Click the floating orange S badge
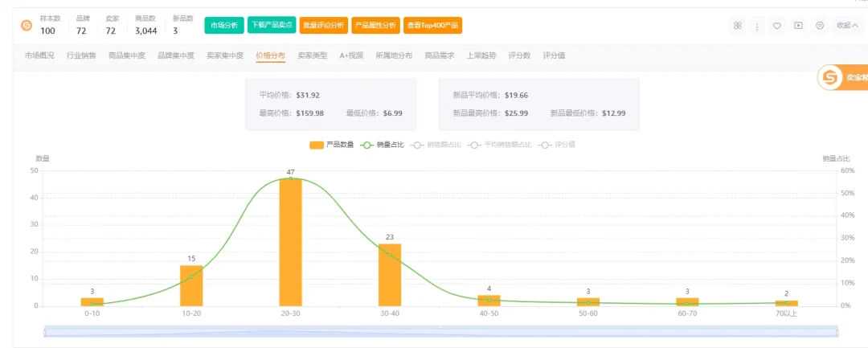868x348 pixels. [829, 78]
